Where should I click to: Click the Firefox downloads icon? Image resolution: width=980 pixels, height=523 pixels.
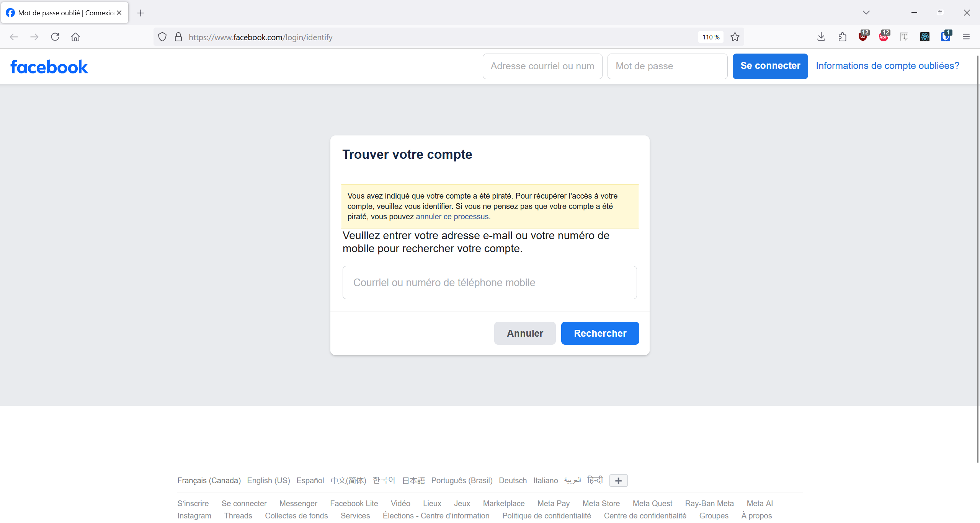pyautogui.click(x=821, y=37)
